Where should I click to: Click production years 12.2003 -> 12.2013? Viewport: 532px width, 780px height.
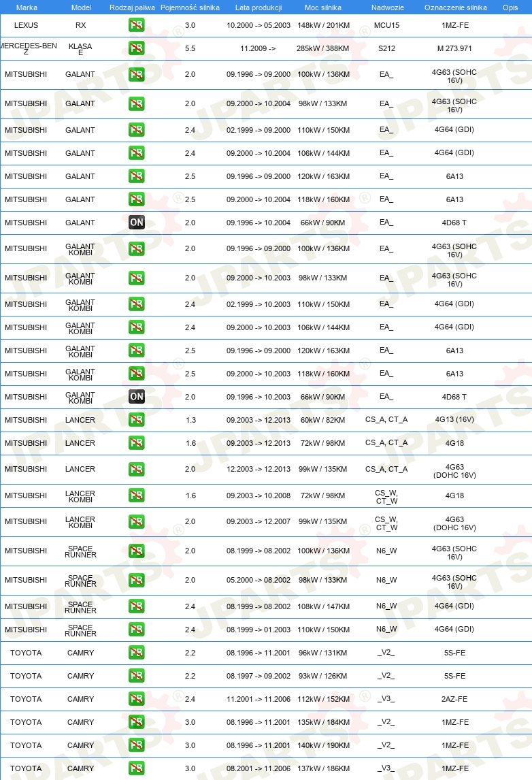click(x=258, y=469)
